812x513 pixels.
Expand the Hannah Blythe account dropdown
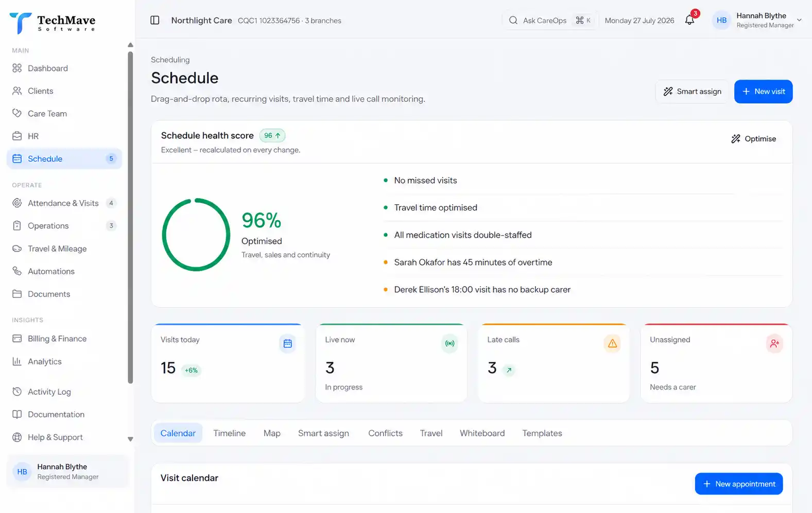(799, 20)
